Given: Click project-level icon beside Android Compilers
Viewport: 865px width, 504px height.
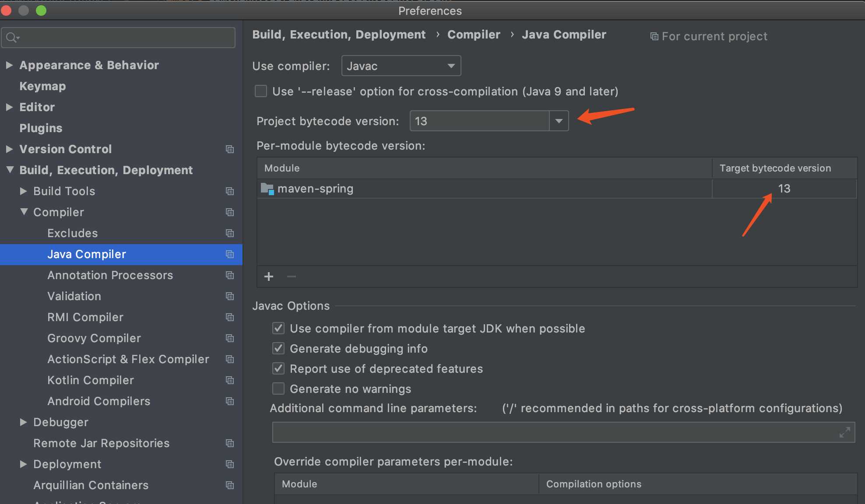Looking at the screenshot, I should coord(230,401).
